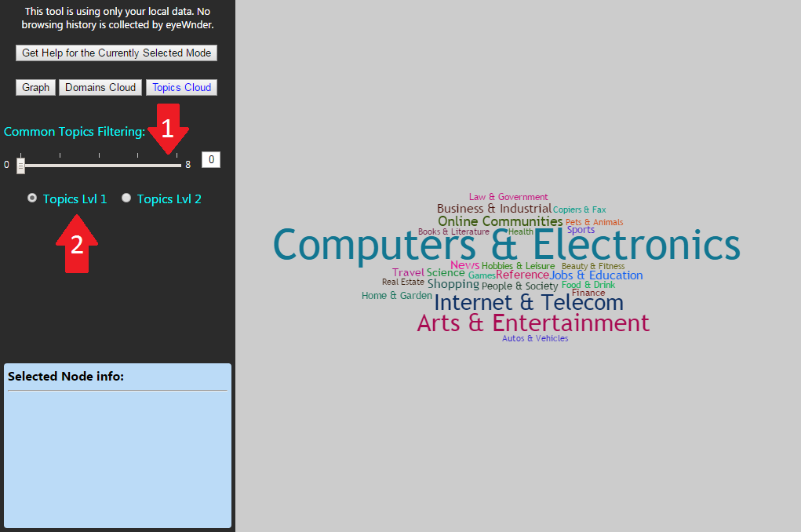This screenshot has width=801, height=532.
Task: Click the Business & Industrial topic
Action: tap(494, 209)
